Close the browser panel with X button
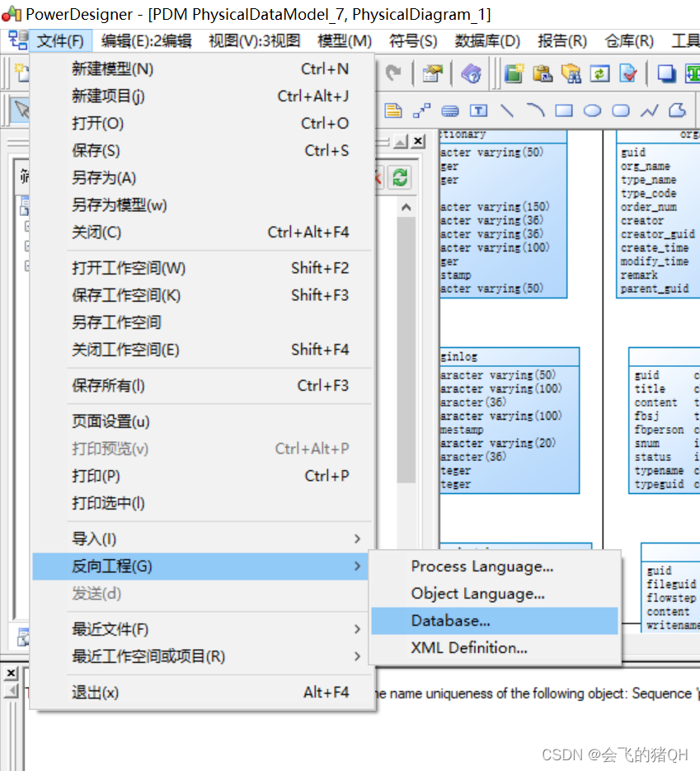This screenshot has height=771, width=700. point(418,142)
